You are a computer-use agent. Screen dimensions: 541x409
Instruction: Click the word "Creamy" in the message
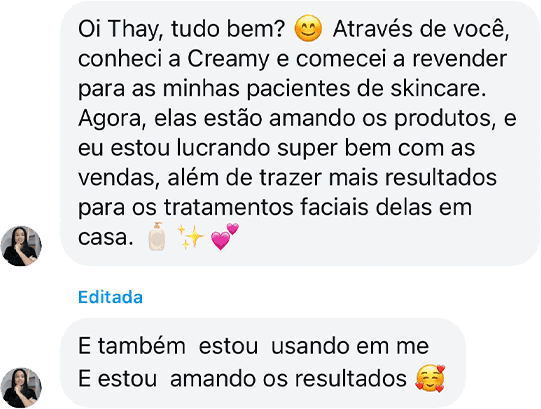coord(228,59)
